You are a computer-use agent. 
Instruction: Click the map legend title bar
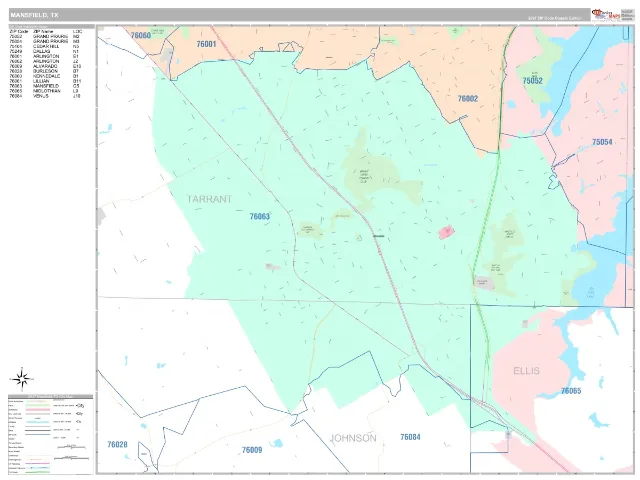coord(51,396)
